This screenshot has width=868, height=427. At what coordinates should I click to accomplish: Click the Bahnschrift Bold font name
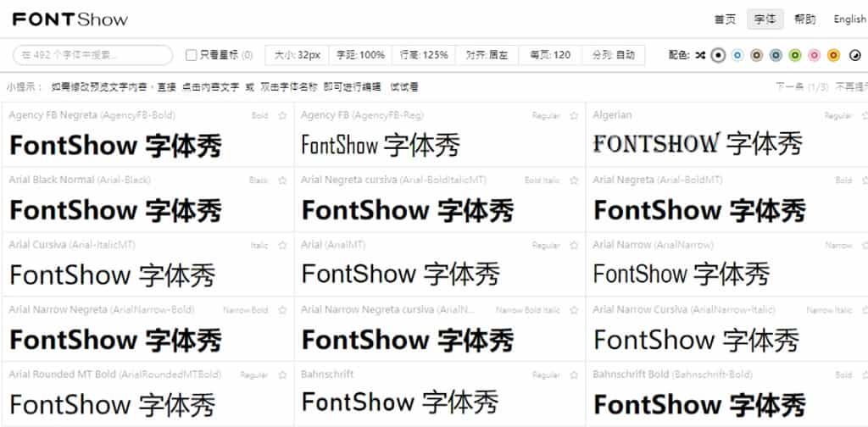672,374
